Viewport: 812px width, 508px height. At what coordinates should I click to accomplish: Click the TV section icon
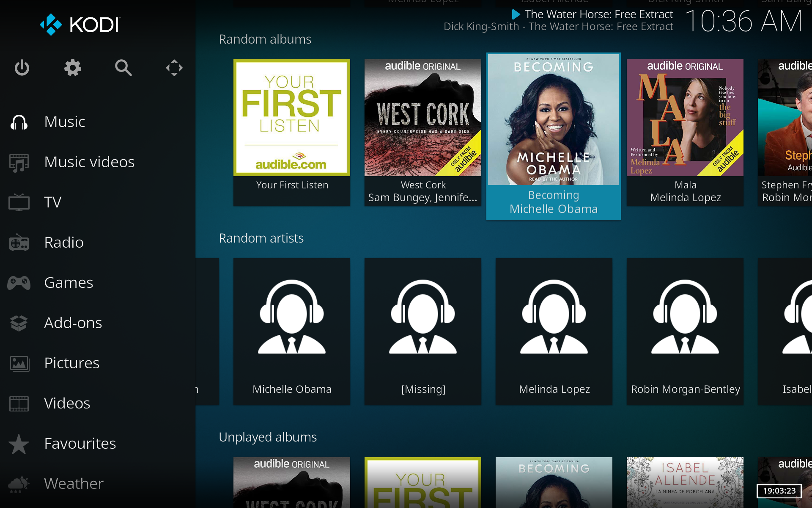click(x=19, y=202)
